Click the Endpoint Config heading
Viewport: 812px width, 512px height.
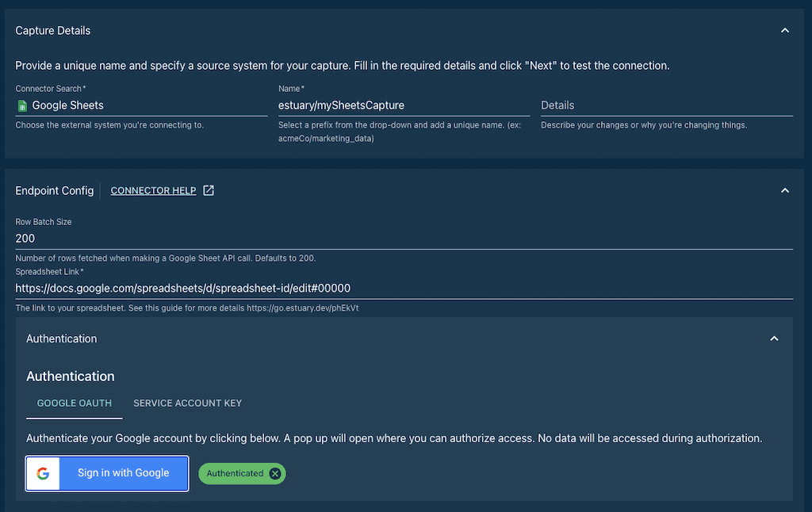pos(54,190)
